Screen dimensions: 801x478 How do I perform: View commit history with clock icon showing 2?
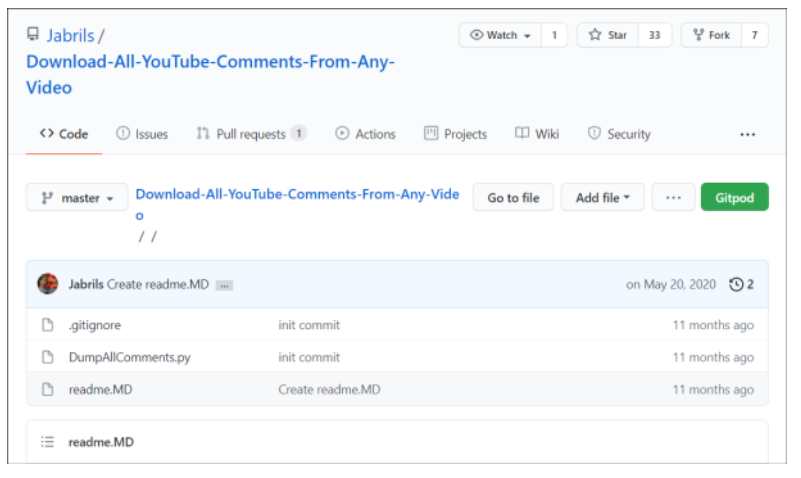(x=741, y=284)
